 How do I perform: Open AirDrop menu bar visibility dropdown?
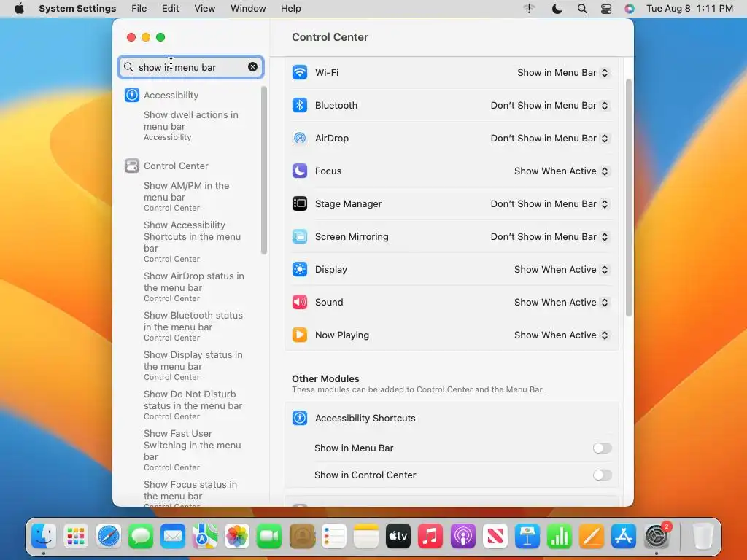(x=549, y=138)
